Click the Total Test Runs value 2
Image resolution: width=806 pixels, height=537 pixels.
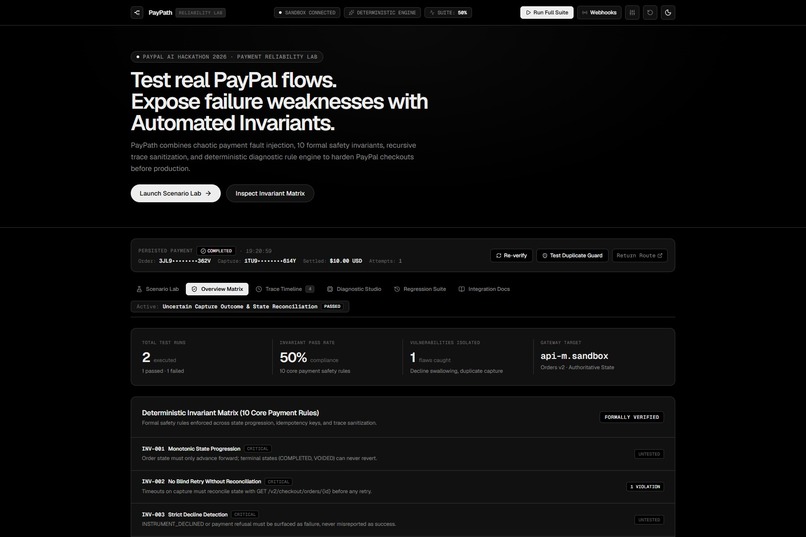(146, 357)
